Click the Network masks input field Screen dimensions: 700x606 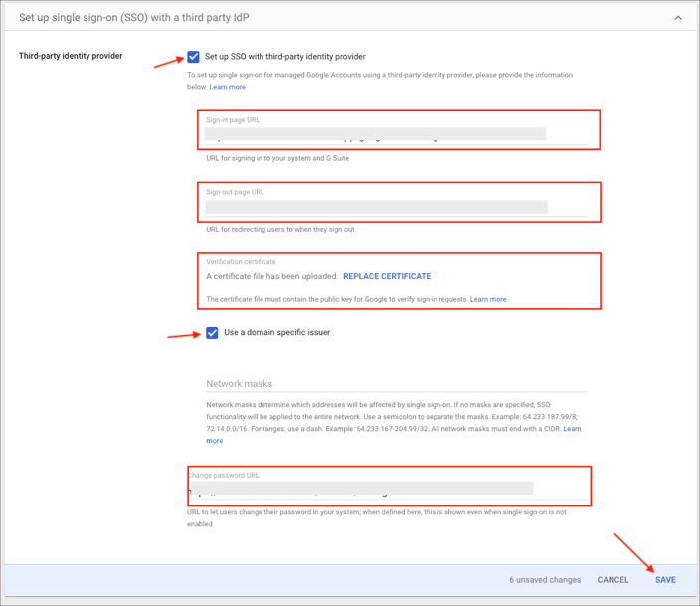[396, 383]
